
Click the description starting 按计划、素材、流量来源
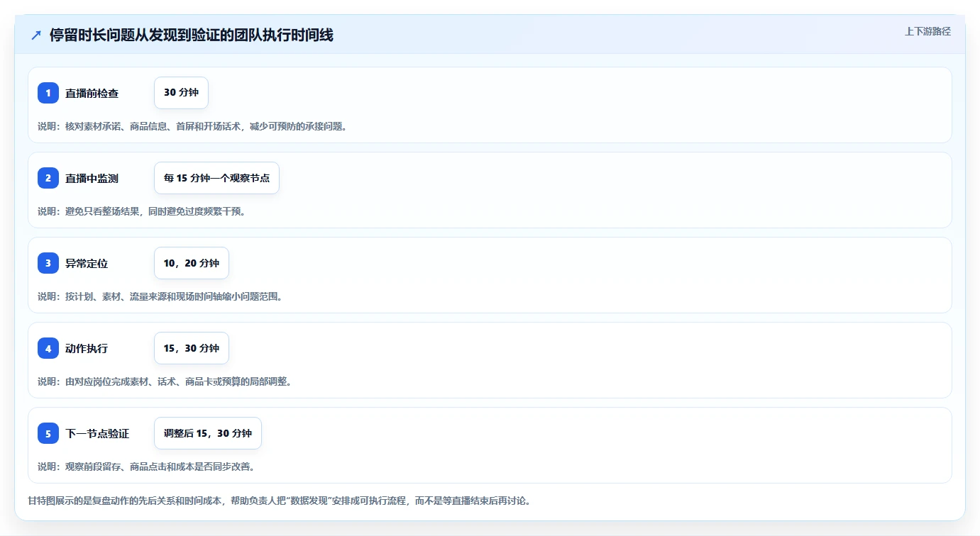click(x=160, y=296)
